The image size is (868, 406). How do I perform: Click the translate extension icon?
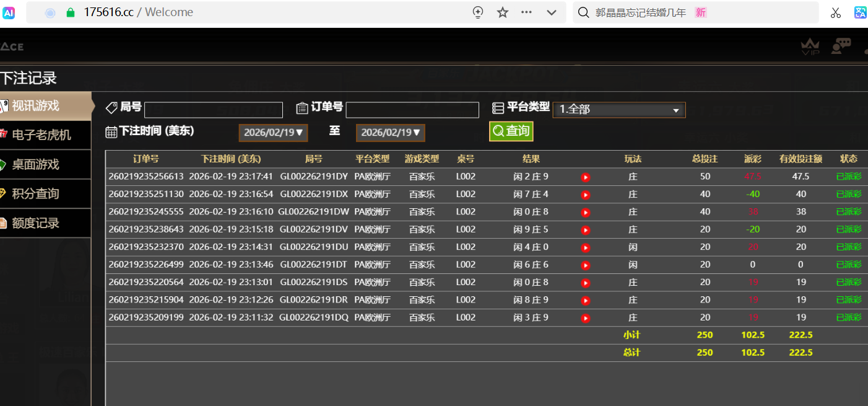tap(861, 12)
